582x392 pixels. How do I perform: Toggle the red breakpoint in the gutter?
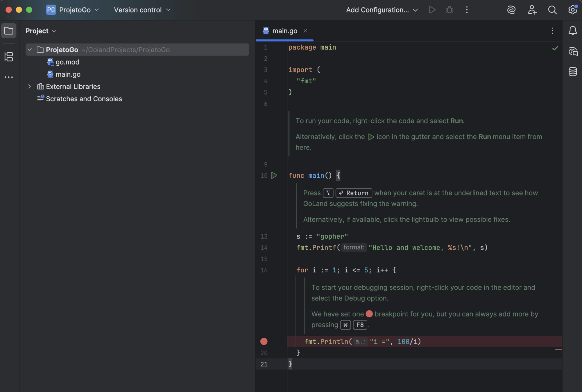click(x=264, y=341)
